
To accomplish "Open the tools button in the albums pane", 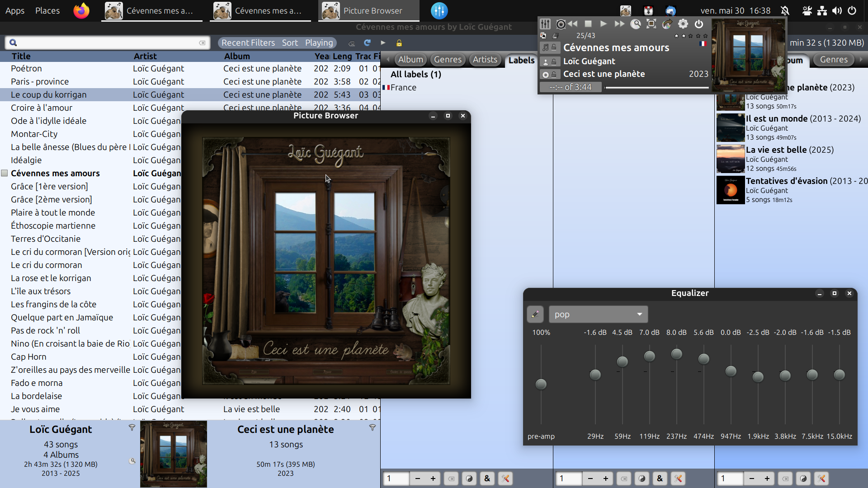I will (821, 479).
